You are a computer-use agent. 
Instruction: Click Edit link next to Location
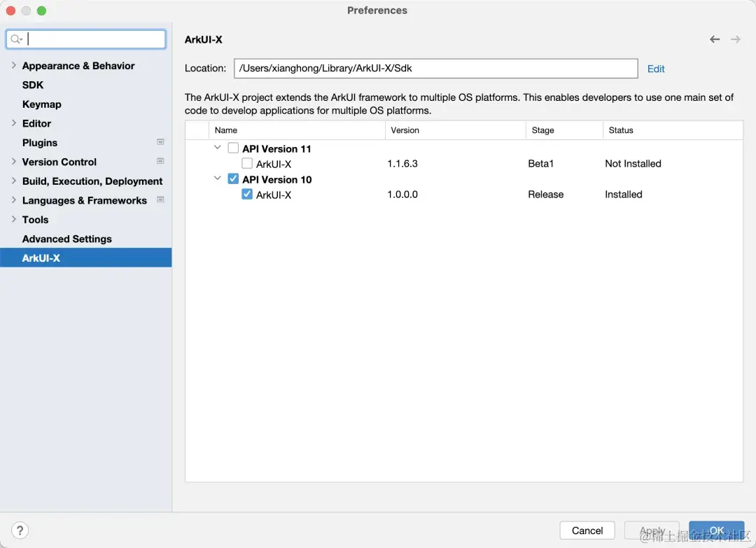point(656,69)
